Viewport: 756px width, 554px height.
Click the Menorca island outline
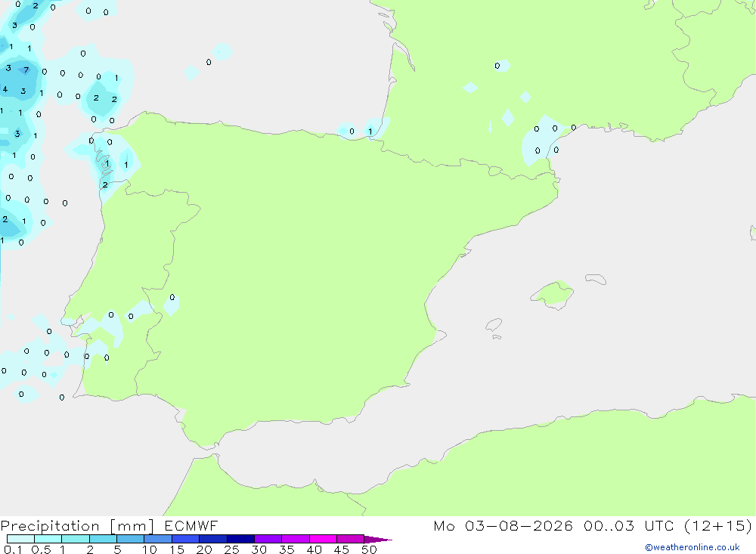[596, 279]
